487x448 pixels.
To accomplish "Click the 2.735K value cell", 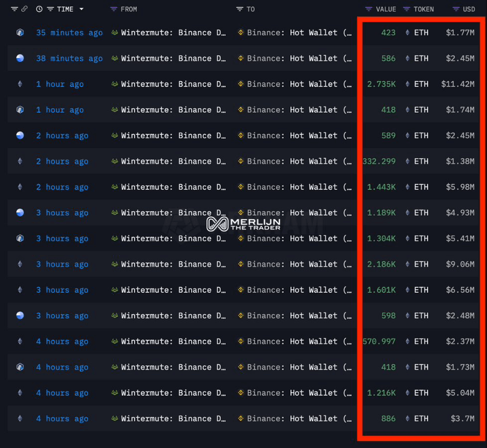I will [x=381, y=84].
